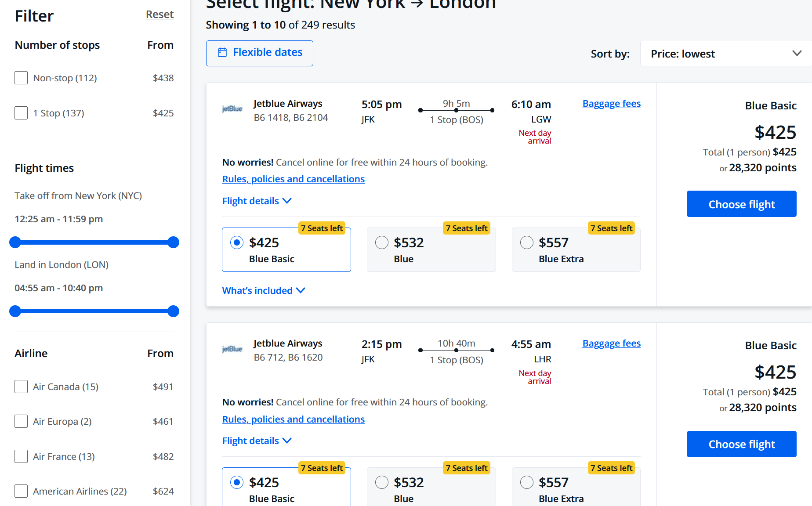The image size is (812, 506).
Task: Open Baggage fees for the LGW flight
Action: click(611, 104)
